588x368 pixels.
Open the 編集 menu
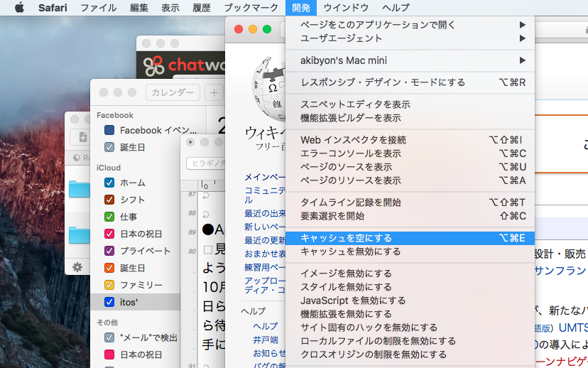pyautogui.click(x=139, y=8)
